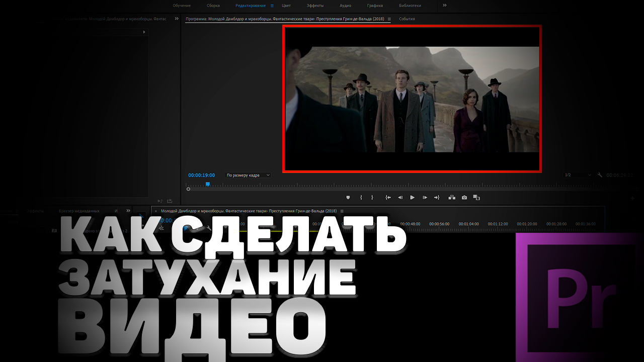Switch to the Цвет workspace

tap(286, 6)
